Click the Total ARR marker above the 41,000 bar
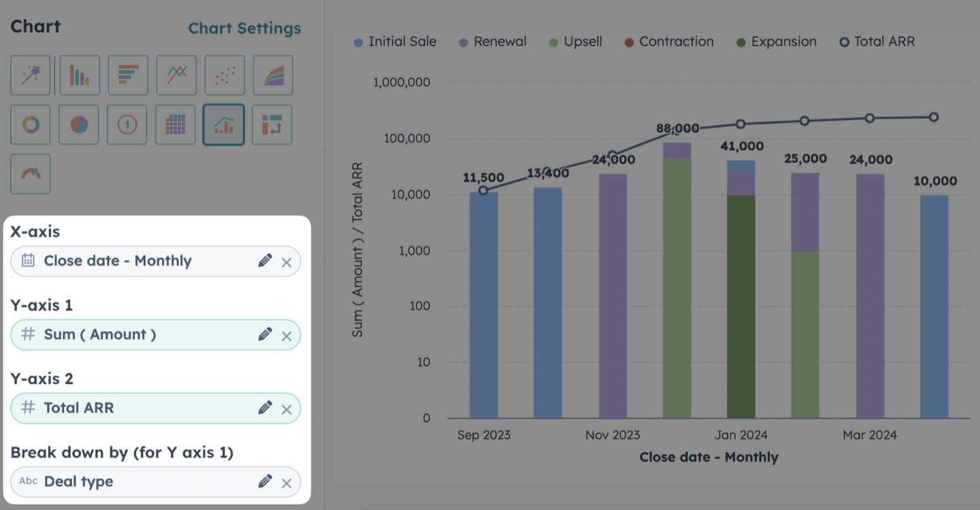The image size is (980, 510). (x=740, y=124)
